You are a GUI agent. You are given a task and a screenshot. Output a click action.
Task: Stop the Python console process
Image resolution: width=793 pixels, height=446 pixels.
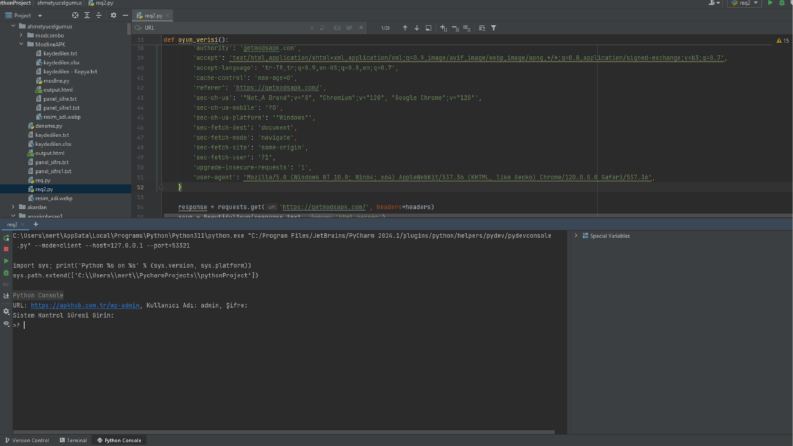click(x=6, y=249)
